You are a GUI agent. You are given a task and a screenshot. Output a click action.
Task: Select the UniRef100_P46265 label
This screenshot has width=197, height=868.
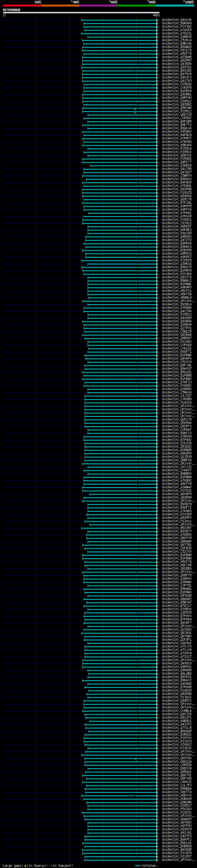(x=177, y=233)
